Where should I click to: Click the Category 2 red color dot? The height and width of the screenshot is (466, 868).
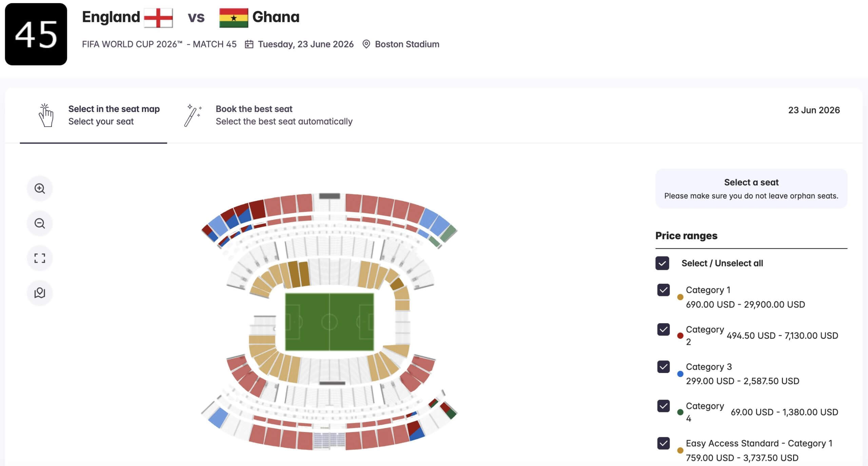pos(680,336)
